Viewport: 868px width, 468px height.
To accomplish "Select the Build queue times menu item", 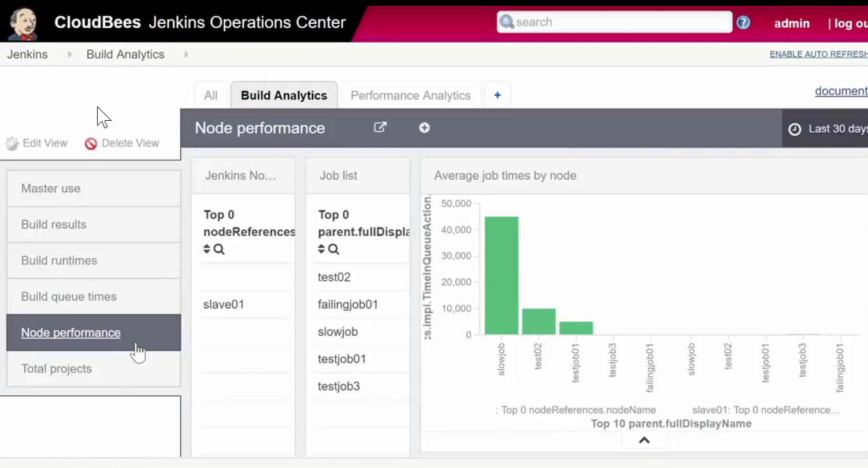I will 69,296.
